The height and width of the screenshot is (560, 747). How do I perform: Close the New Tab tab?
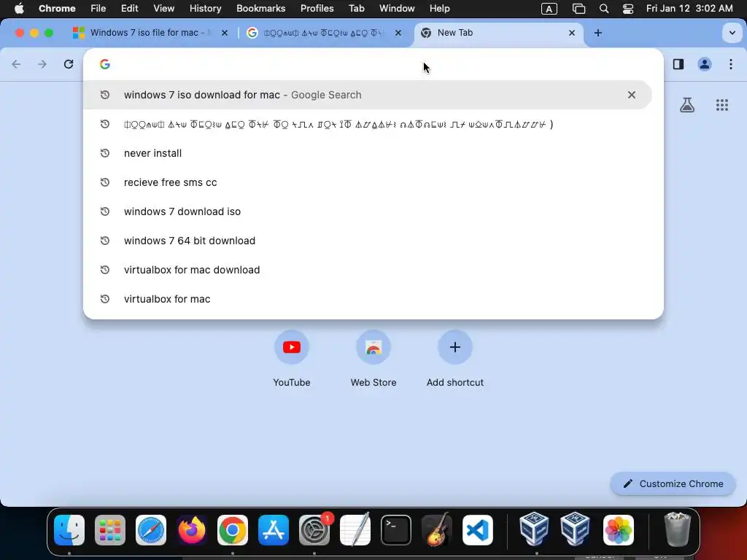pyautogui.click(x=572, y=33)
